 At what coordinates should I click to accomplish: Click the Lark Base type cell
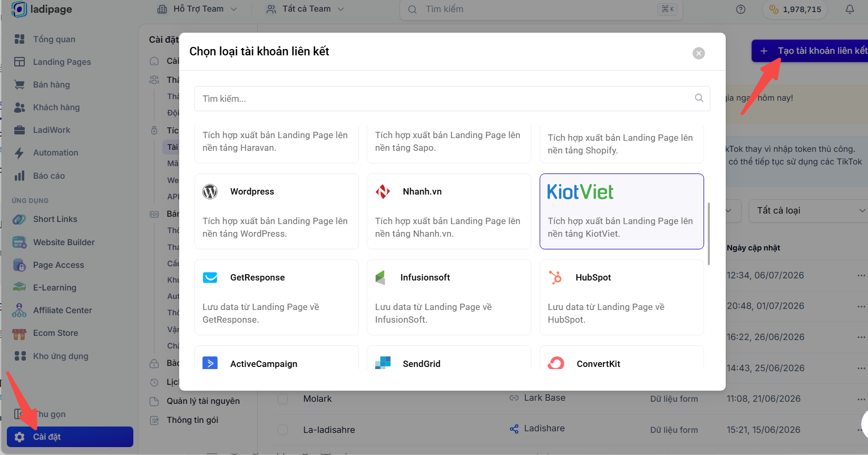[x=538, y=398]
